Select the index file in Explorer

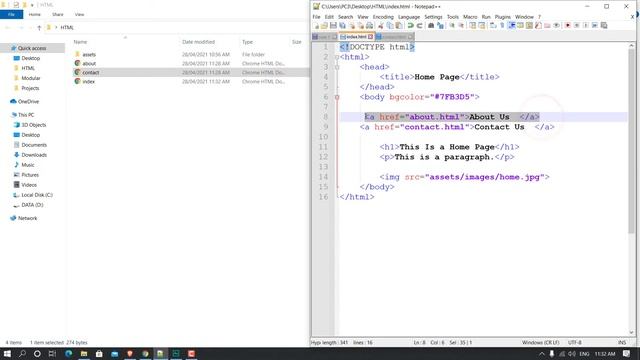pos(89,81)
